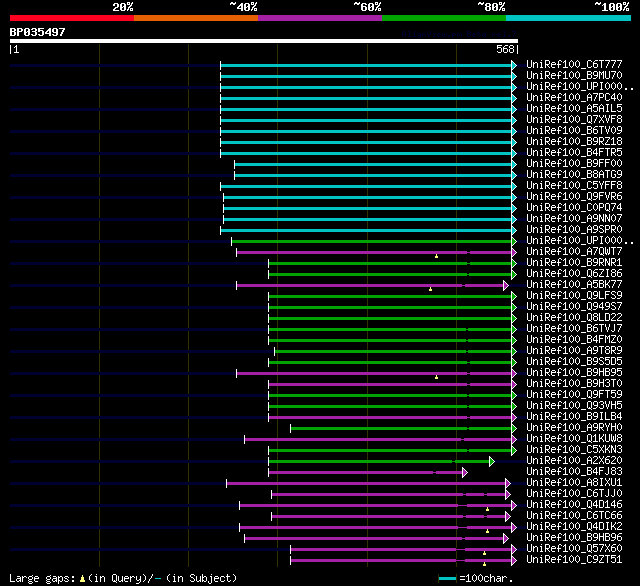This screenshot has height=586, width=640.
Task: Select label UniRef100_Q93VH5
Action: [574, 406]
